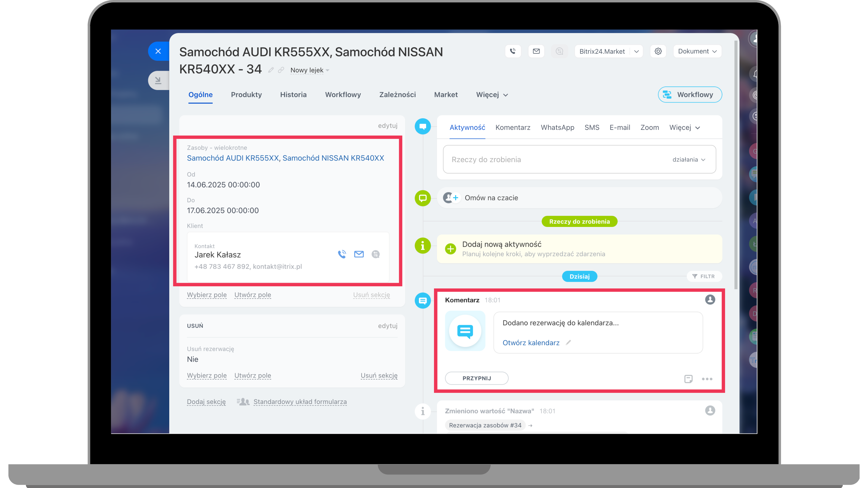
Task: Click avatar on Zmieniono wartość Nazwa entry
Action: pos(710,410)
